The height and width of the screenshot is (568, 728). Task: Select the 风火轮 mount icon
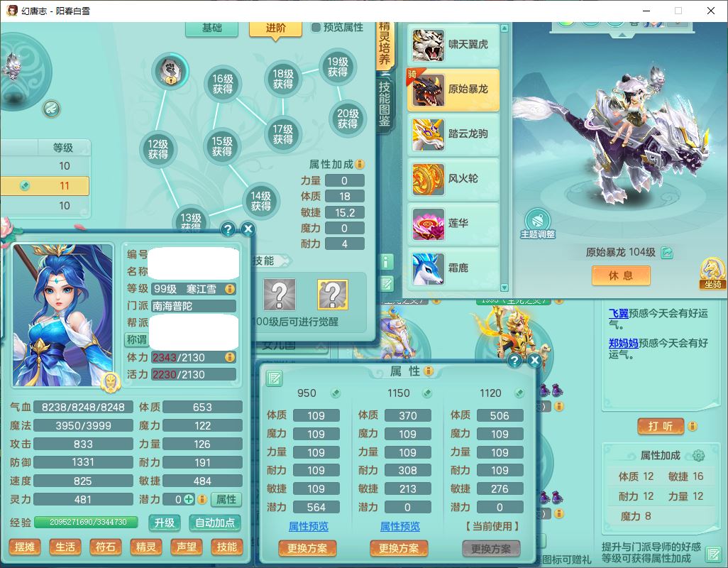[429, 179]
